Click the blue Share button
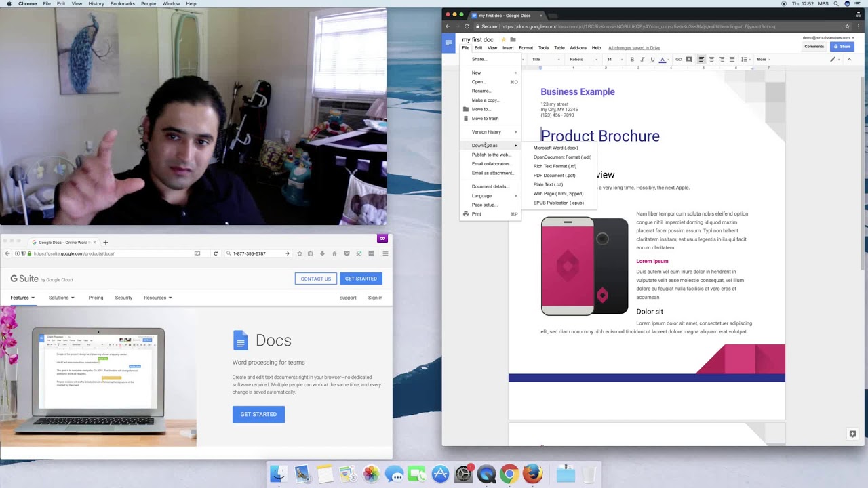868x488 pixels. coord(842,47)
